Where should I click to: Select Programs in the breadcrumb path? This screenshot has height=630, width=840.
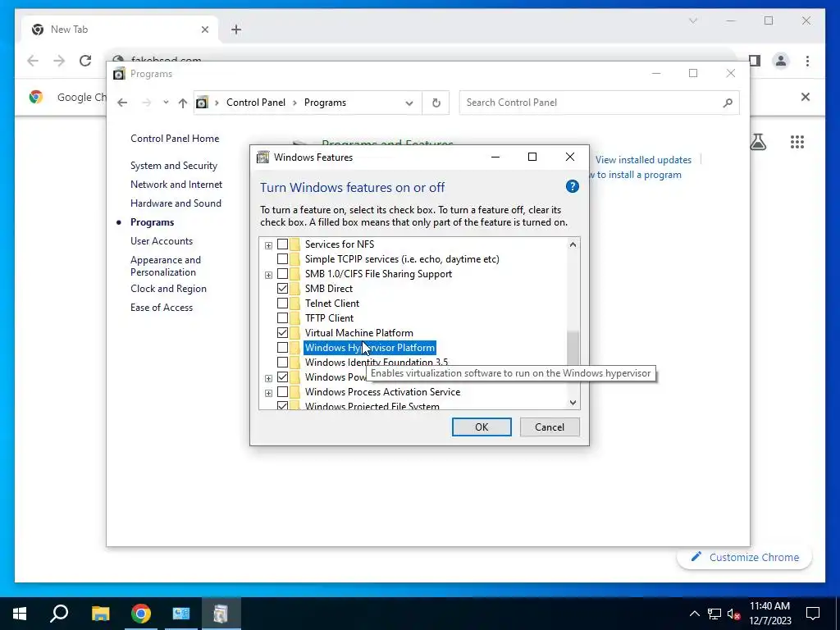(x=325, y=103)
